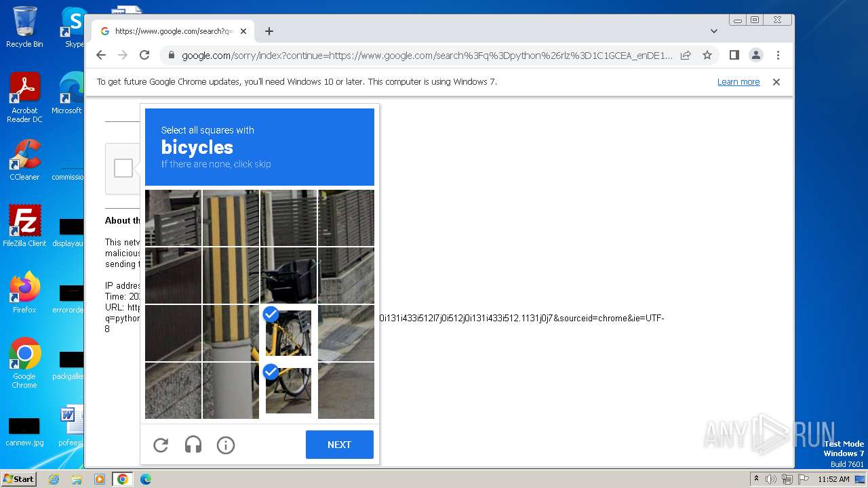This screenshot has height=488, width=868.
Task: Close the Google search tab
Action: [243, 31]
